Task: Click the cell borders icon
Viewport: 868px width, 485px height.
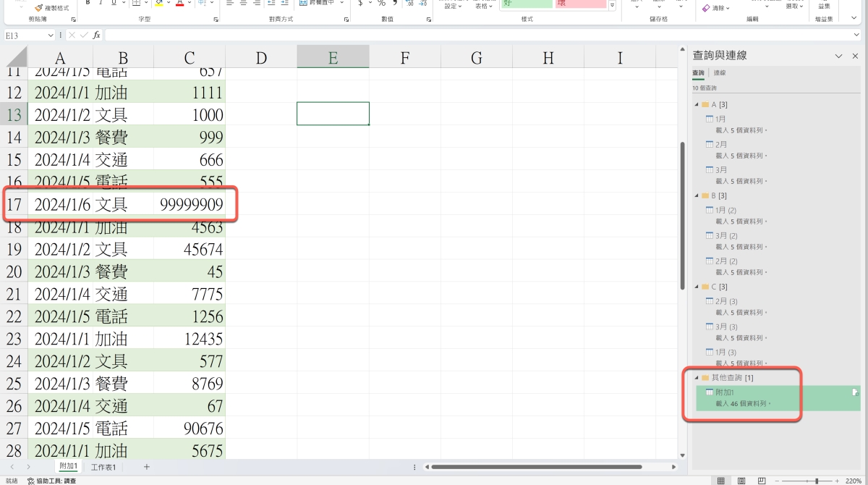Action: point(136,4)
